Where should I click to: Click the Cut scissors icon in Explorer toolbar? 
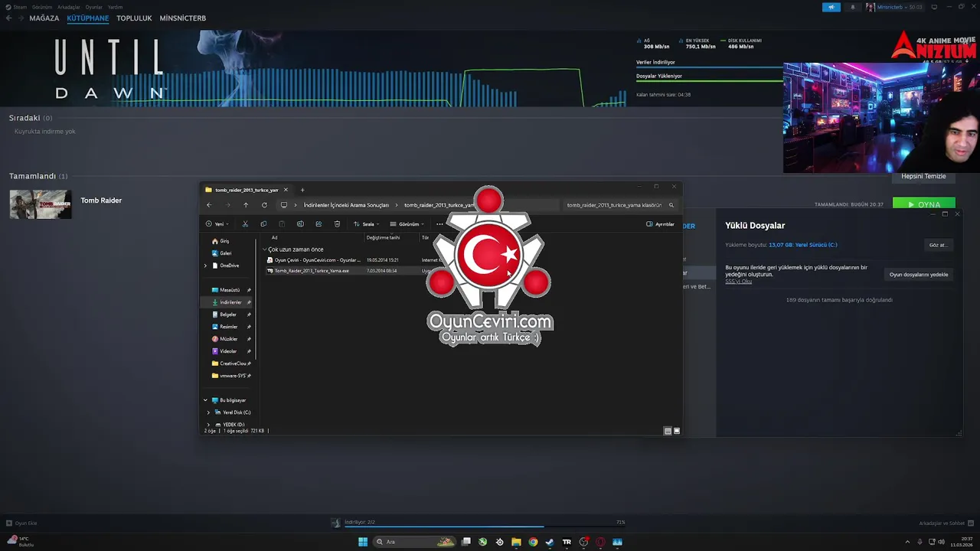pyautogui.click(x=245, y=224)
